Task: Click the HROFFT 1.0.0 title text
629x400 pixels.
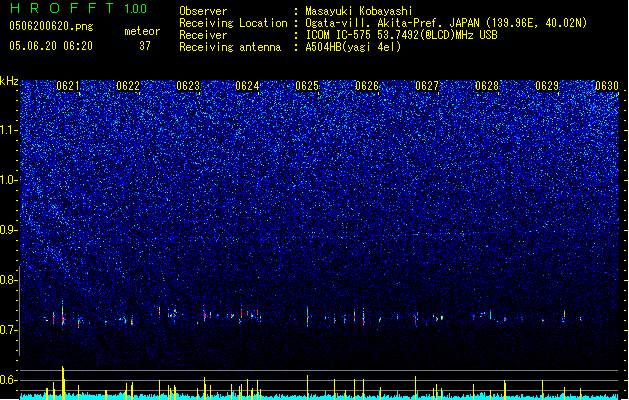Action: tap(79, 8)
